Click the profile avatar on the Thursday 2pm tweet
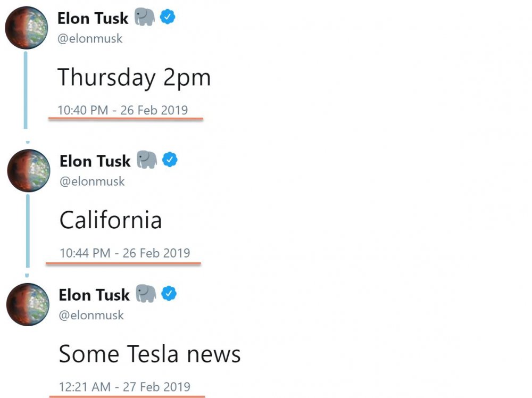The image size is (532, 398). (x=27, y=28)
